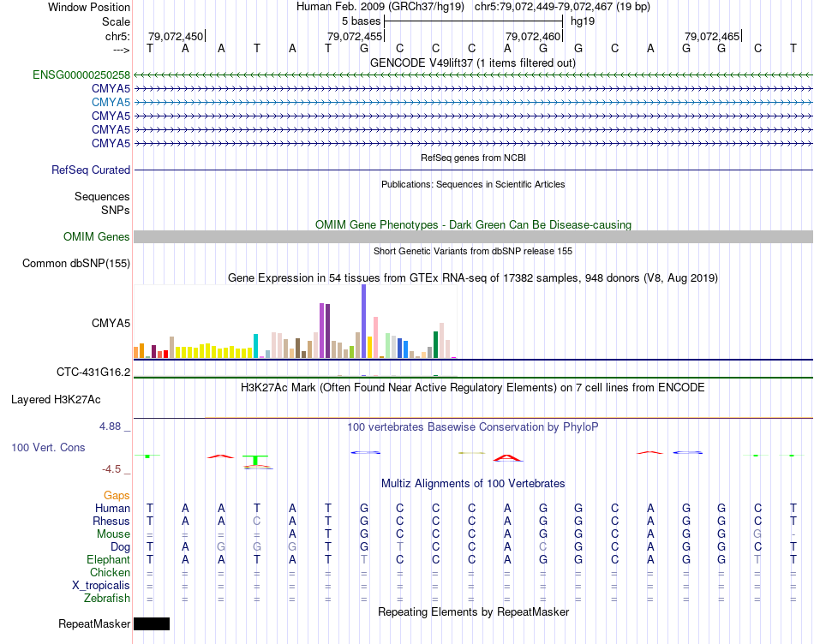Click the OMIM Genes label
The width and height of the screenshot is (814, 644).
[96, 236]
